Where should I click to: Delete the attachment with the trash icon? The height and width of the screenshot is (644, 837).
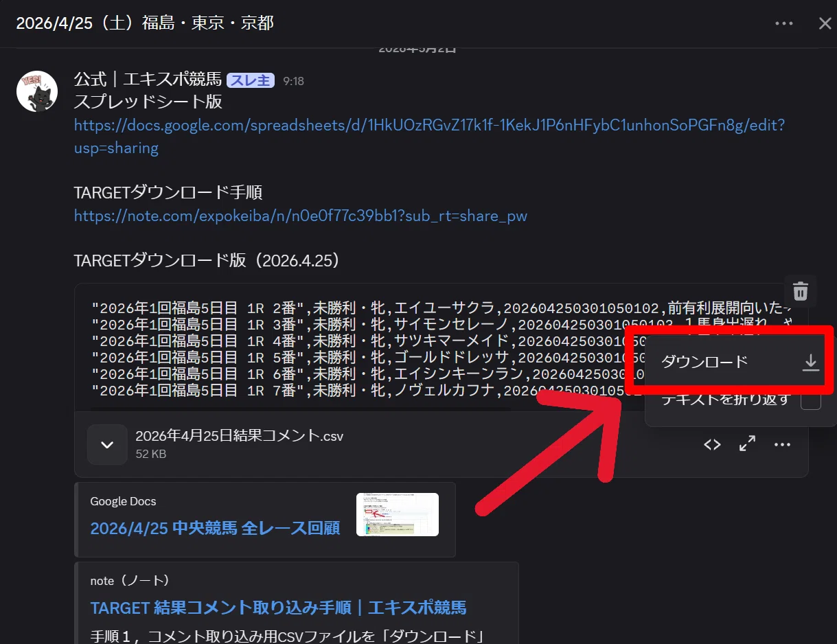(801, 291)
